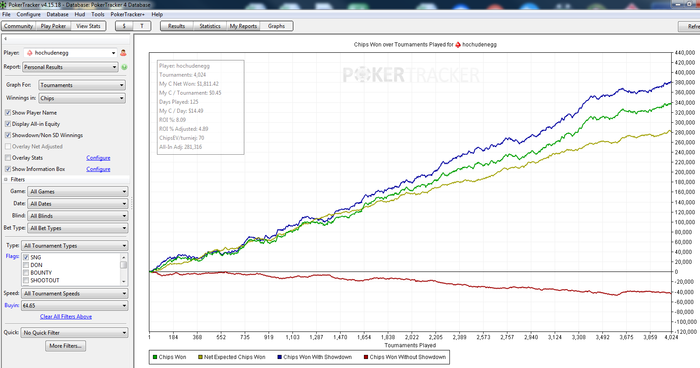Switch to the Community tab
Screen dimensions: 700x368
pyautogui.click(x=18, y=26)
